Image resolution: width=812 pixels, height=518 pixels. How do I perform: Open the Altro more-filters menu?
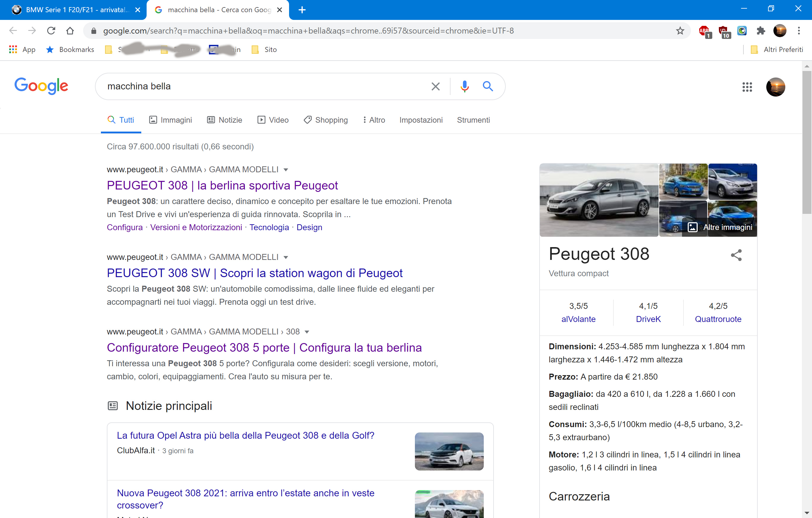click(x=374, y=120)
